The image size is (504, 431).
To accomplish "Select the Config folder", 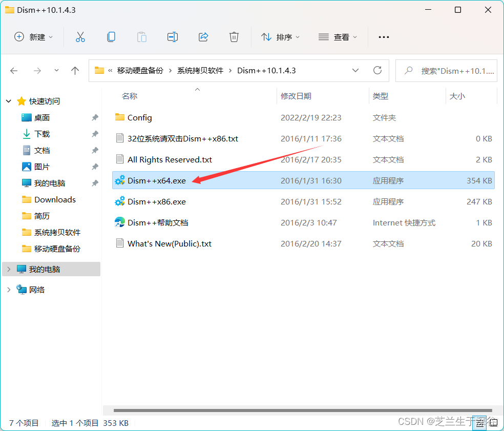I will (303, 118).
